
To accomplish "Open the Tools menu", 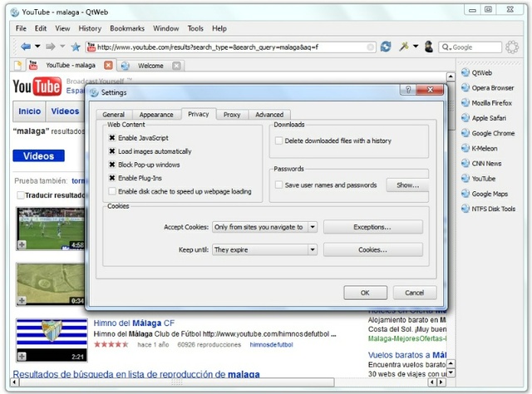I will pos(195,28).
